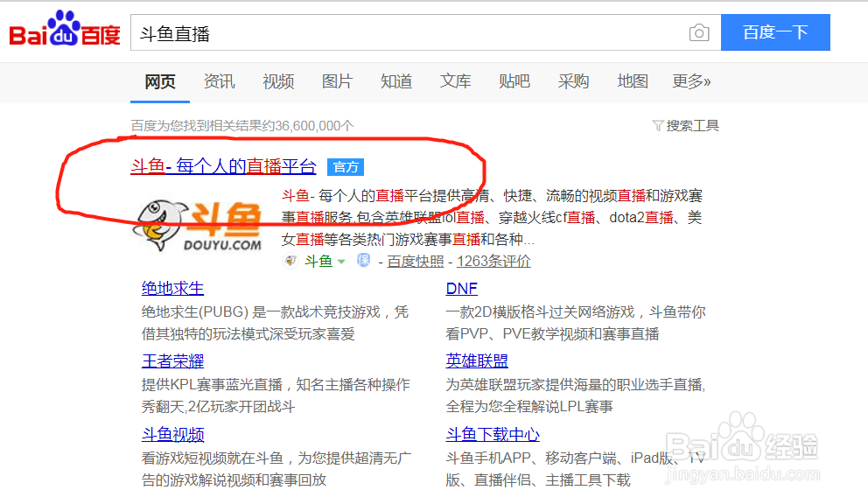Open the 图片 tab
The height and width of the screenshot is (504, 868).
[337, 81]
